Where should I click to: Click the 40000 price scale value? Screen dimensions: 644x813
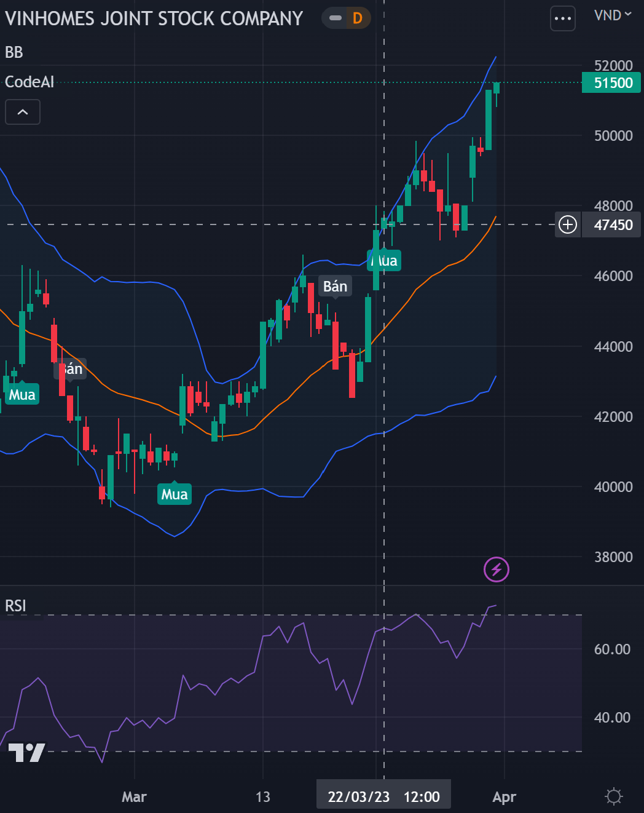point(613,486)
